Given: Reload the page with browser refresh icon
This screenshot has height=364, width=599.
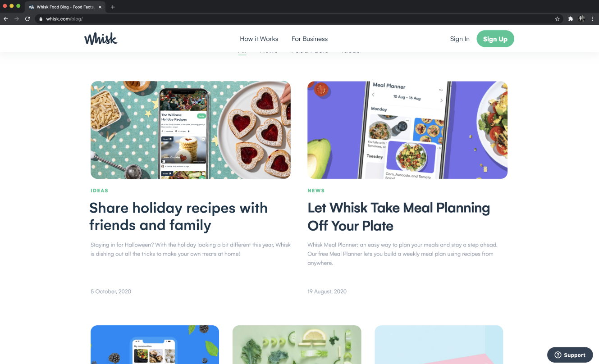Looking at the screenshot, I should click(27, 19).
